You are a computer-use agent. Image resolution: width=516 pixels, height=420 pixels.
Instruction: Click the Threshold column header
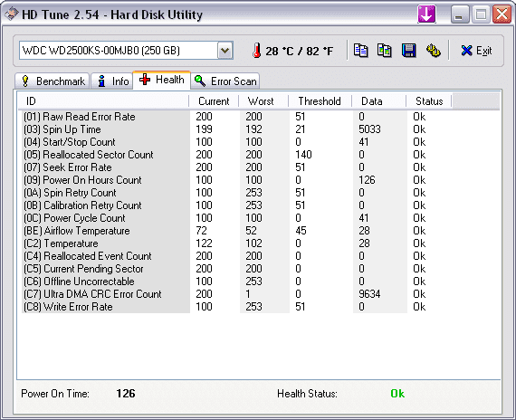320,101
